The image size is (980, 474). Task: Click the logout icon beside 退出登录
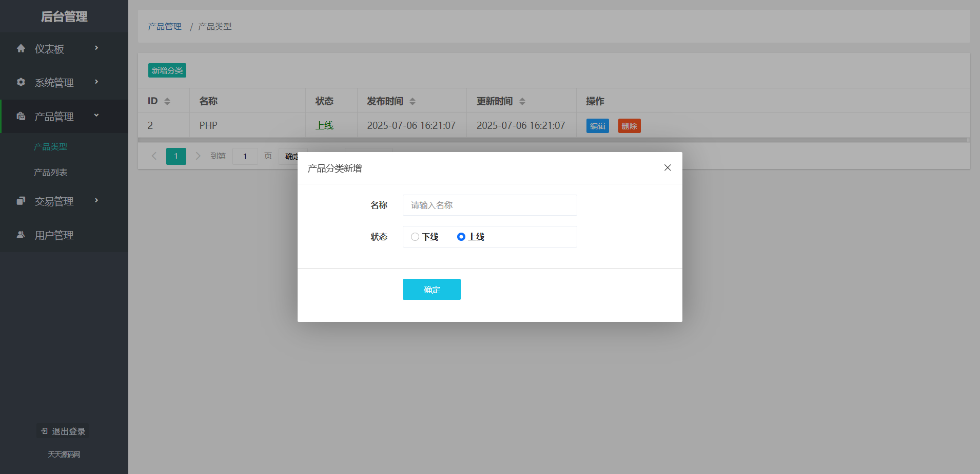44,431
